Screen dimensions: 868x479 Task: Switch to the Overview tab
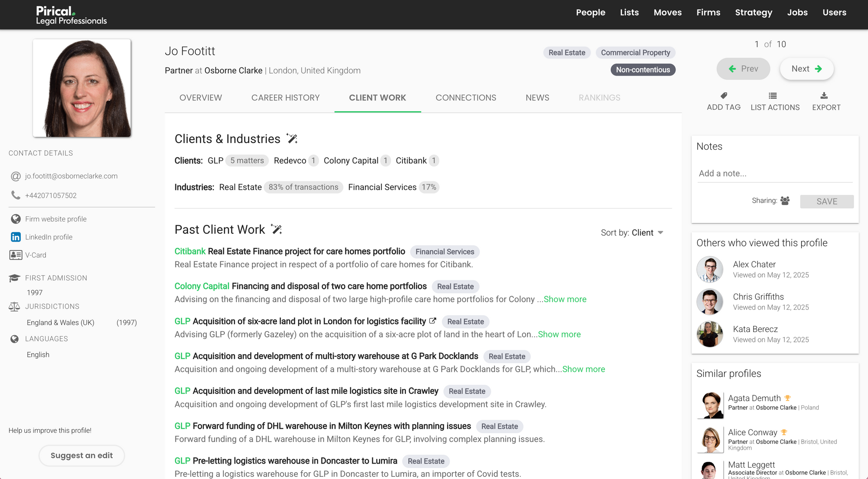click(x=201, y=98)
